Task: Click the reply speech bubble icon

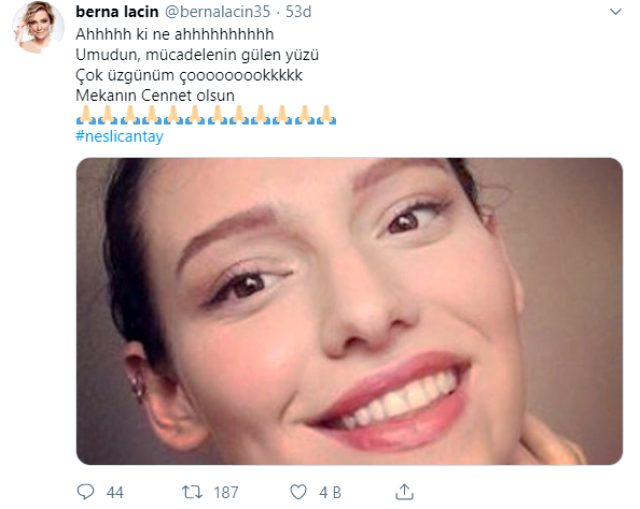Action: pyautogui.click(x=85, y=492)
